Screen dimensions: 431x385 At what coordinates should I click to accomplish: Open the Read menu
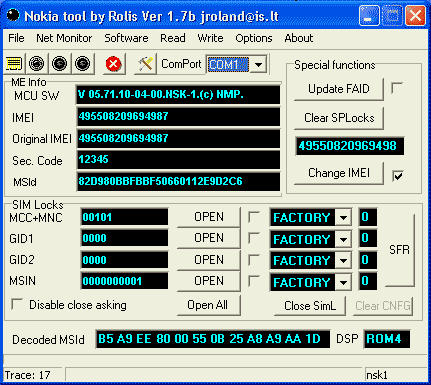173,38
